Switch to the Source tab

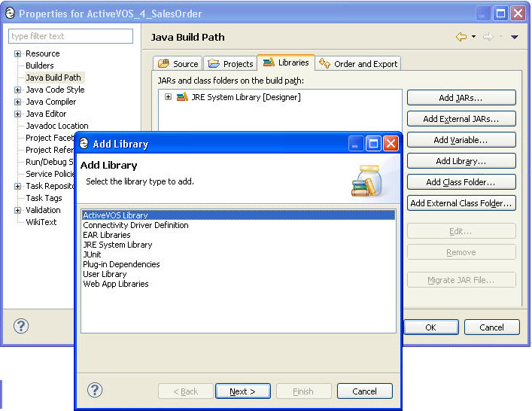click(x=178, y=64)
